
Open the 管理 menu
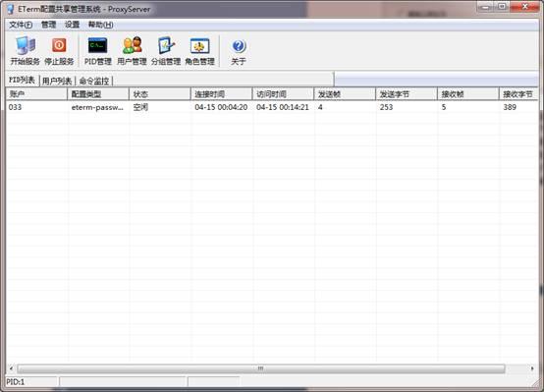click(x=48, y=25)
